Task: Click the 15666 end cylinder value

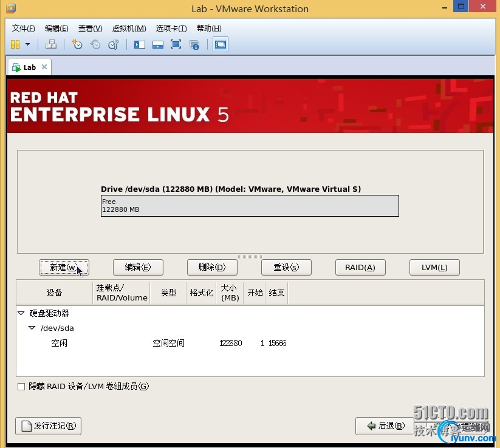Action: coord(278,343)
